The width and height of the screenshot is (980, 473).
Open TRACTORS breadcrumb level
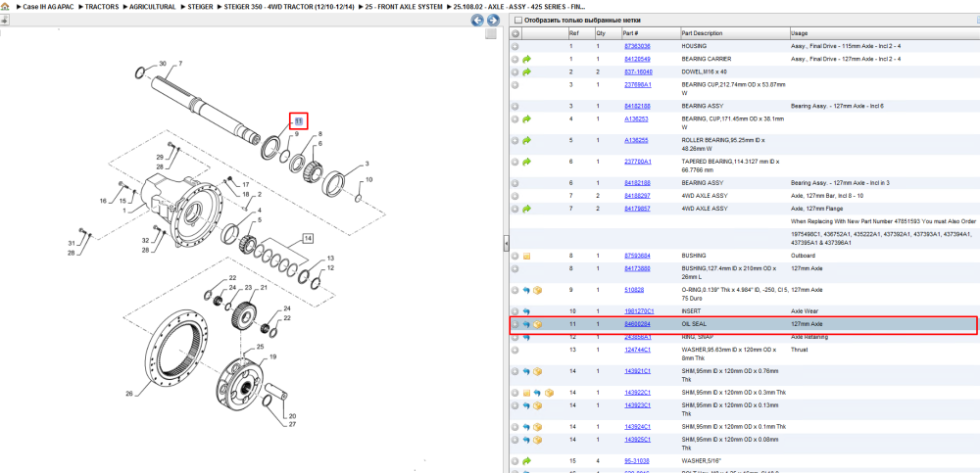point(102,6)
